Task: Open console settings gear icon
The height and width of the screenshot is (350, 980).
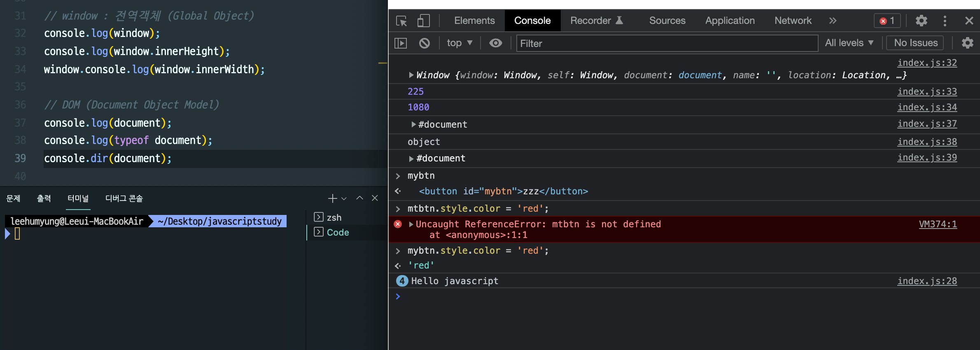Action: [x=967, y=43]
